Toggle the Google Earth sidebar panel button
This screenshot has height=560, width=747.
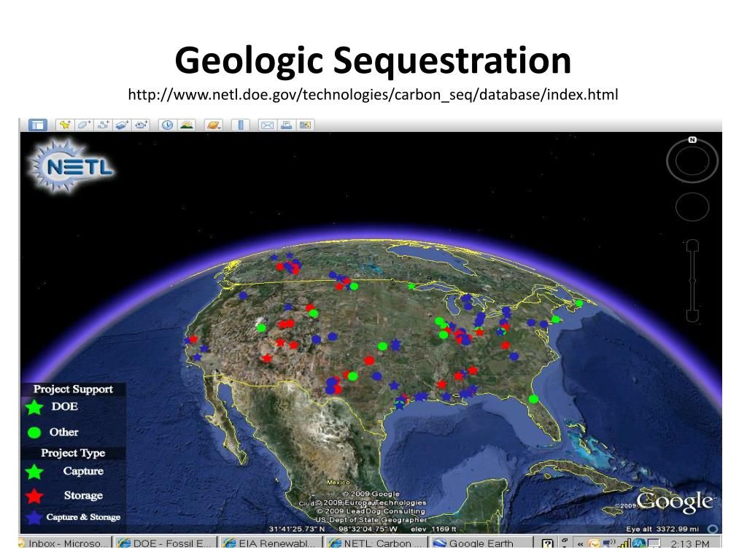pyautogui.click(x=38, y=125)
